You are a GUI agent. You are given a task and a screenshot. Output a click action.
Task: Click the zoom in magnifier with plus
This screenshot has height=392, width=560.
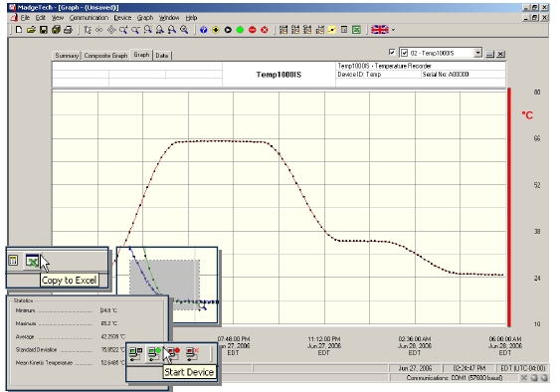(x=123, y=30)
